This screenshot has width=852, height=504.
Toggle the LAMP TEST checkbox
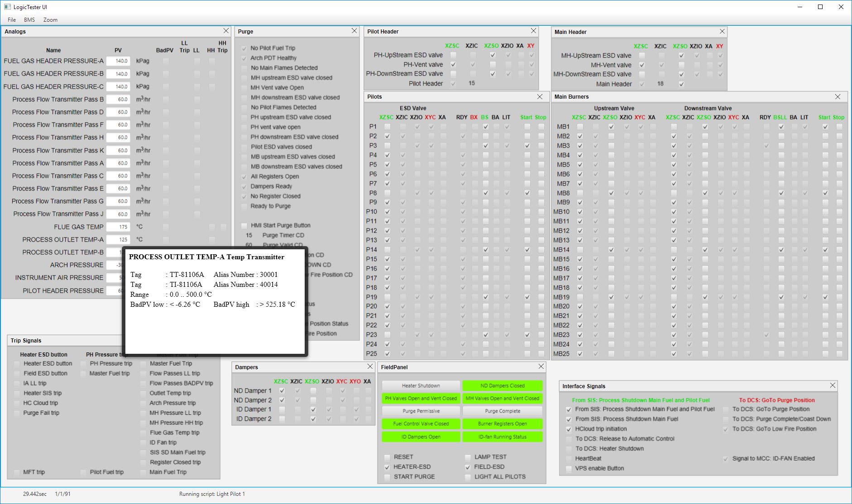468,457
